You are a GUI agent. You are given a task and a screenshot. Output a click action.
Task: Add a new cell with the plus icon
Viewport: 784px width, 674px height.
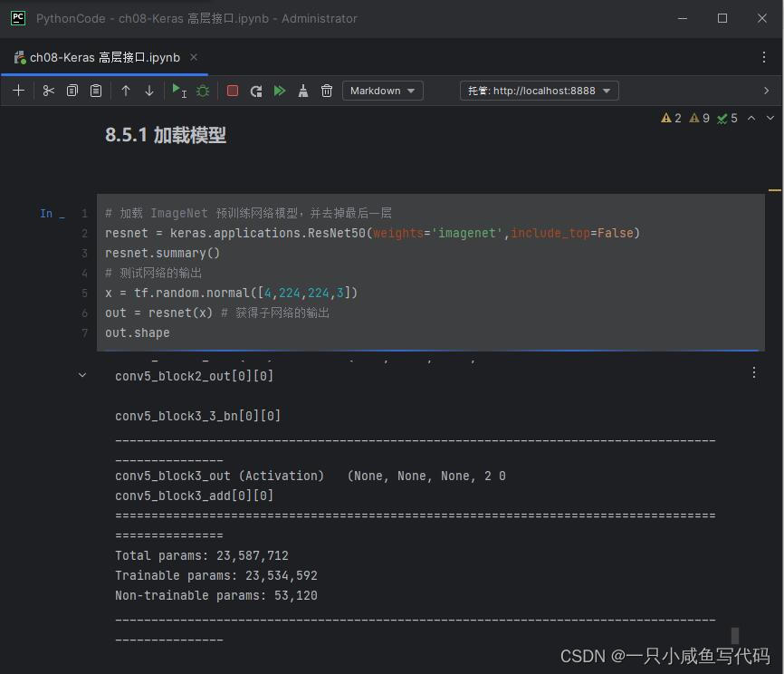point(18,91)
